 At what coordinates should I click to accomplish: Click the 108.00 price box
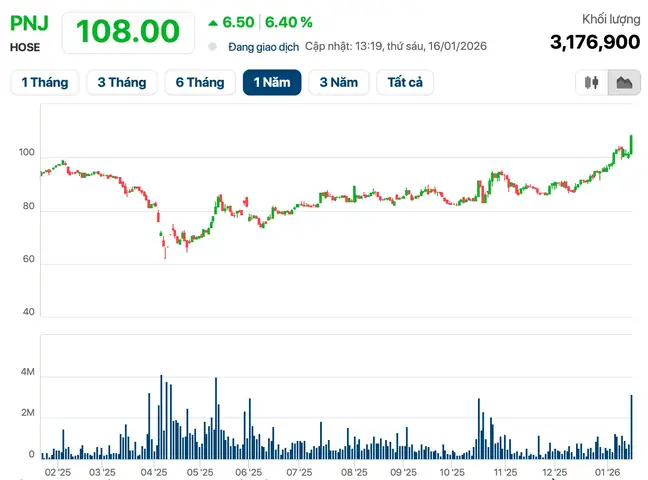click(128, 32)
